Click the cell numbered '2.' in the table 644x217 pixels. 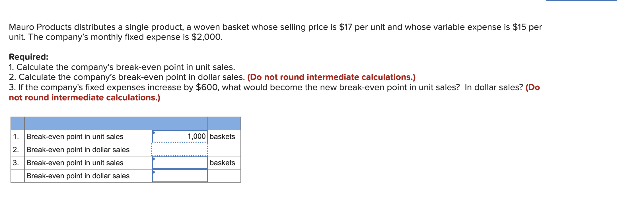point(17,149)
